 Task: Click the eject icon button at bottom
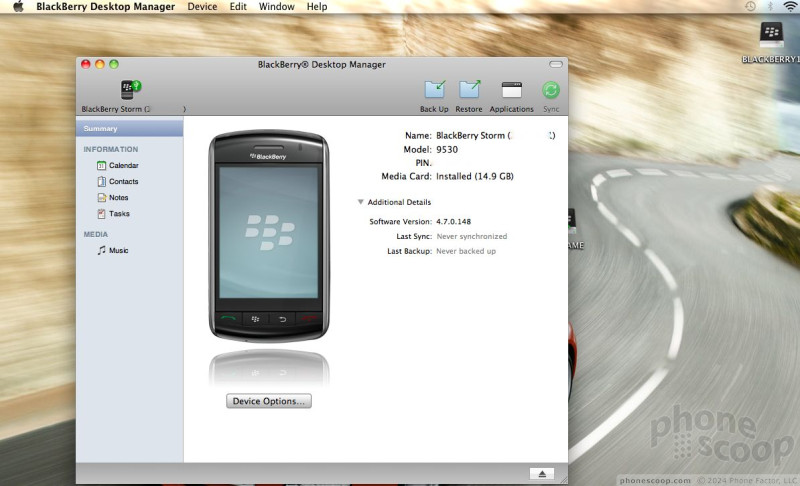click(x=542, y=474)
